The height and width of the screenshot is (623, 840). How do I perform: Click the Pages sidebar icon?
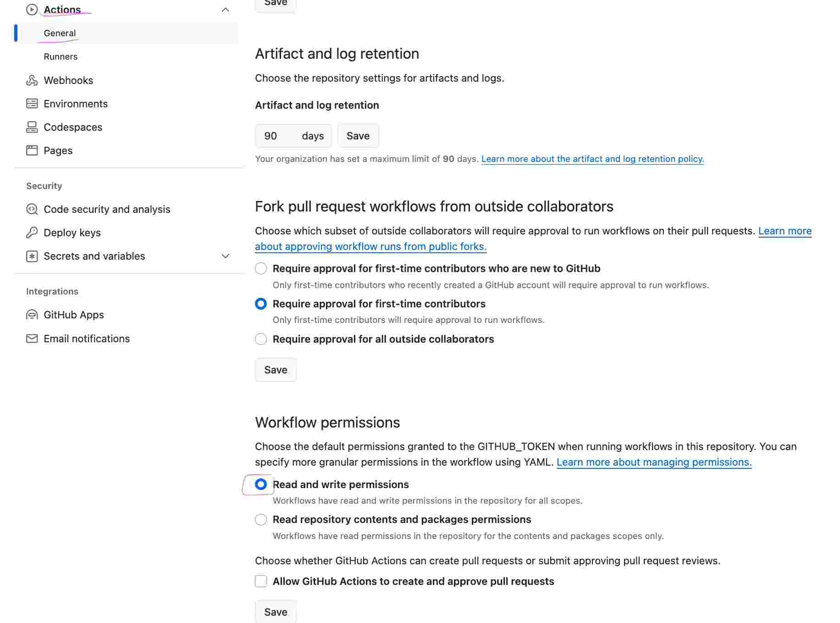[32, 150]
